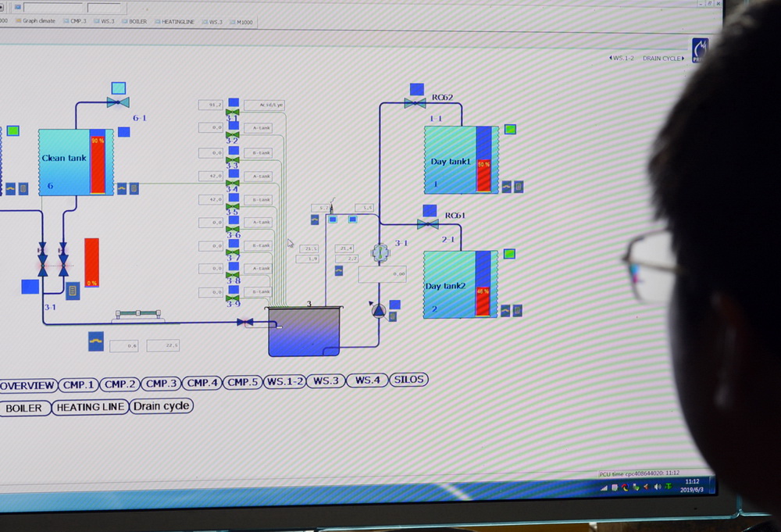Open the Drain cycle oval page button

point(162,406)
